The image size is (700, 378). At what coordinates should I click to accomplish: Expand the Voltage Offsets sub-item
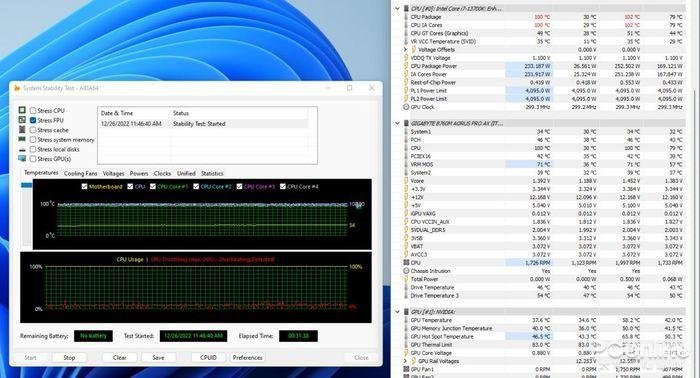pos(405,50)
